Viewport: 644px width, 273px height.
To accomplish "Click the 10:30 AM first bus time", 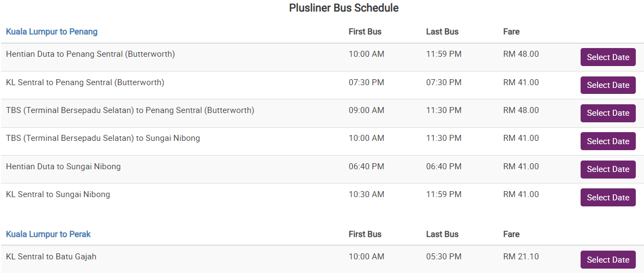I will (366, 194).
